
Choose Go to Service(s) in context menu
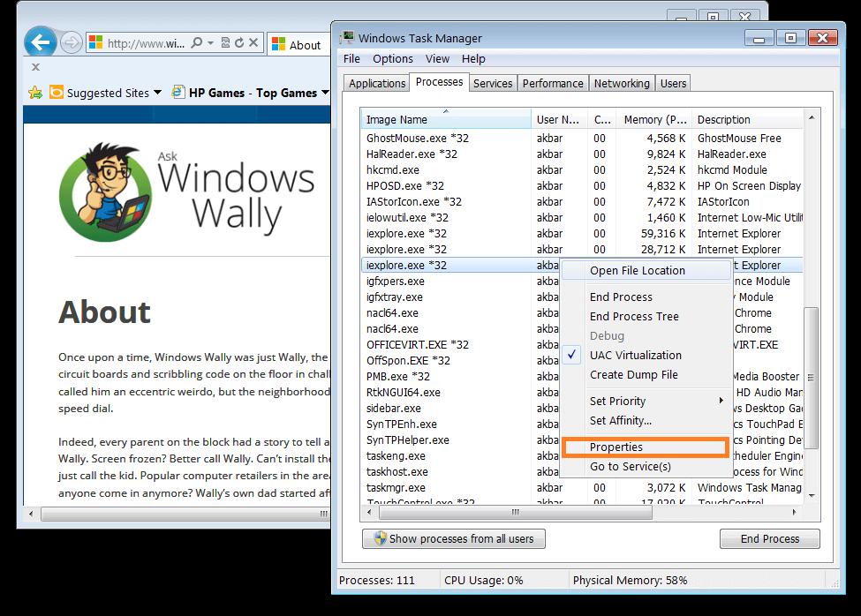point(646,467)
